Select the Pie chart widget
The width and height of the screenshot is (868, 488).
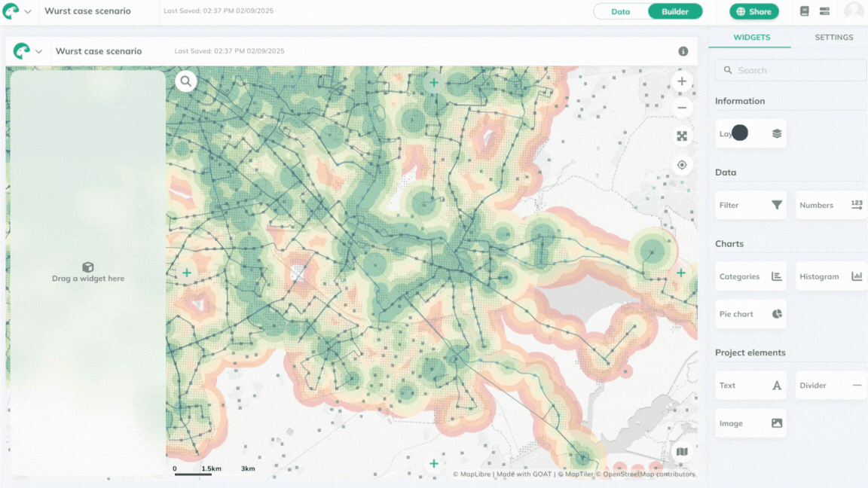(x=750, y=314)
